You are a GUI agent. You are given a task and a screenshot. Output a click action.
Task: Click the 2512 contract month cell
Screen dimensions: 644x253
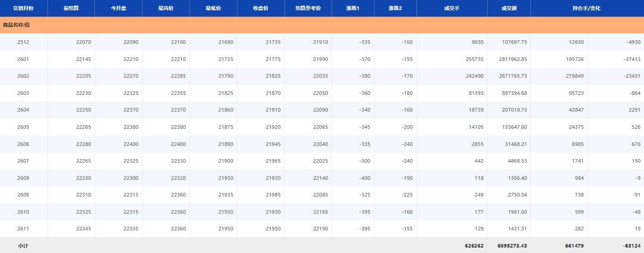24,42
